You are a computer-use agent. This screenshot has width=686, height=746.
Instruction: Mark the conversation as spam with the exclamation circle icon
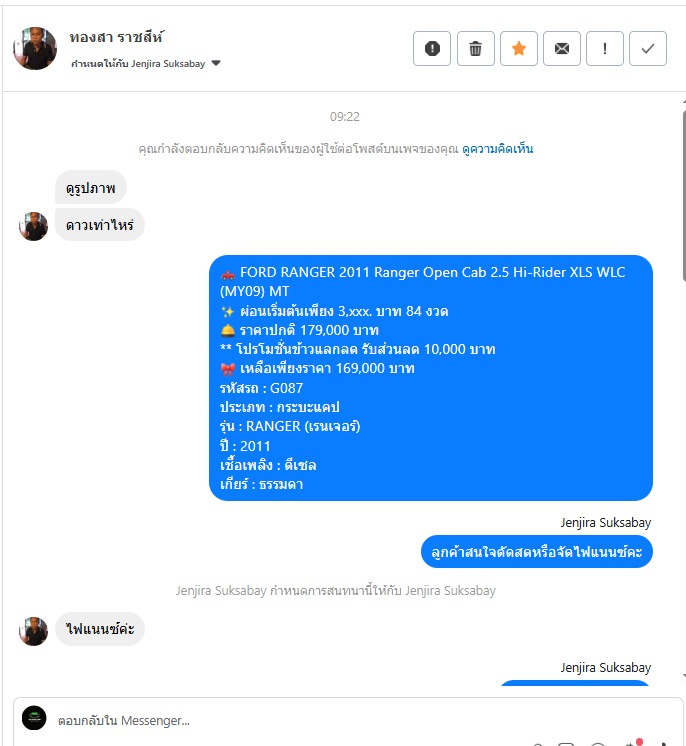[x=431, y=48]
